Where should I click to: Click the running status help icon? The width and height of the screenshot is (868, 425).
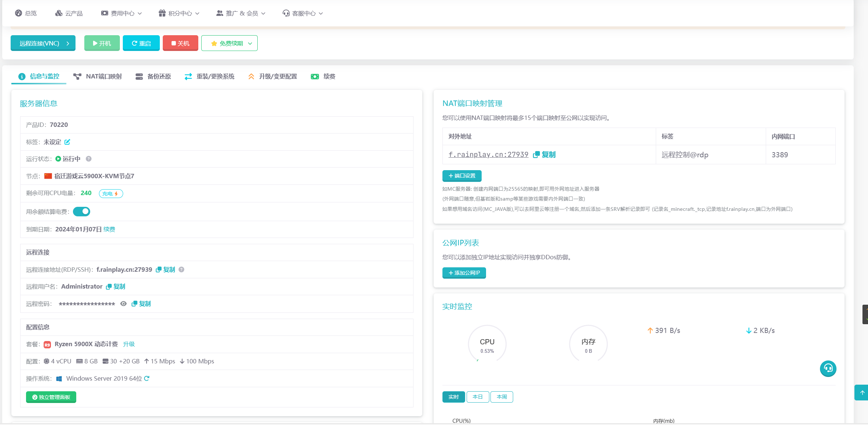[89, 159]
